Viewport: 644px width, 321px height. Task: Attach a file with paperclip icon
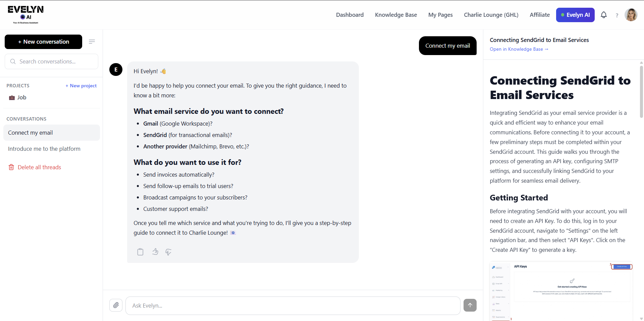pyautogui.click(x=116, y=305)
